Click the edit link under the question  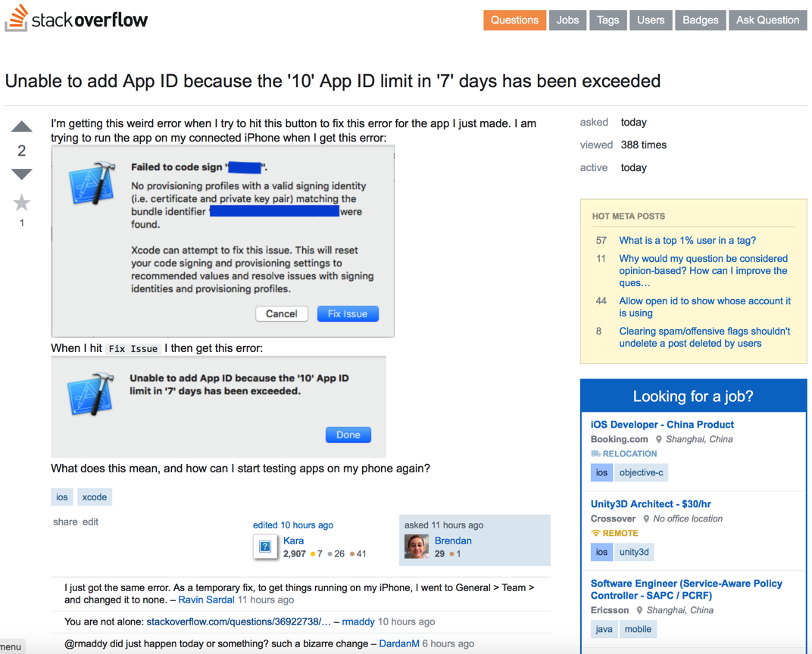(90, 522)
